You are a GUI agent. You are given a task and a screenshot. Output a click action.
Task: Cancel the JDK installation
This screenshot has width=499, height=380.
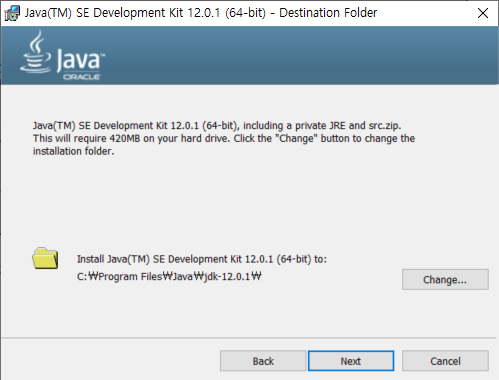pyautogui.click(x=445, y=361)
